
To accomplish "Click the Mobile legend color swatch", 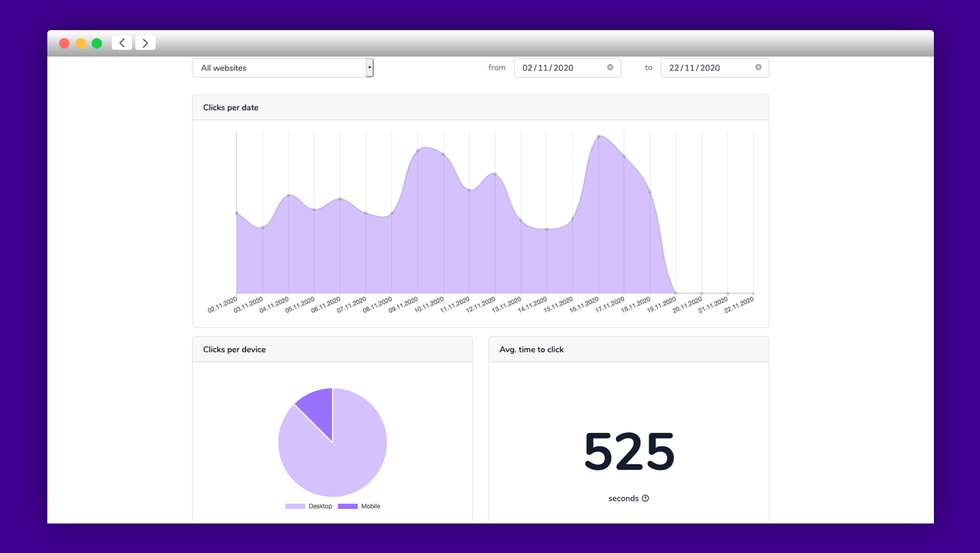I will [347, 506].
